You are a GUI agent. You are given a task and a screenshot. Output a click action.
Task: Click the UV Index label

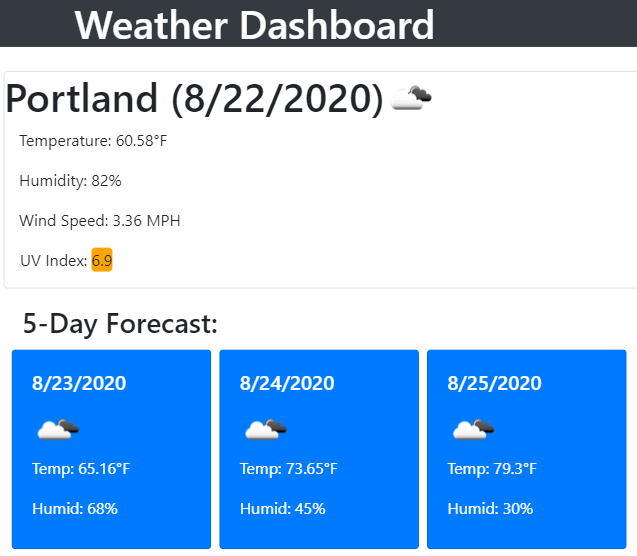(x=54, y=261)
